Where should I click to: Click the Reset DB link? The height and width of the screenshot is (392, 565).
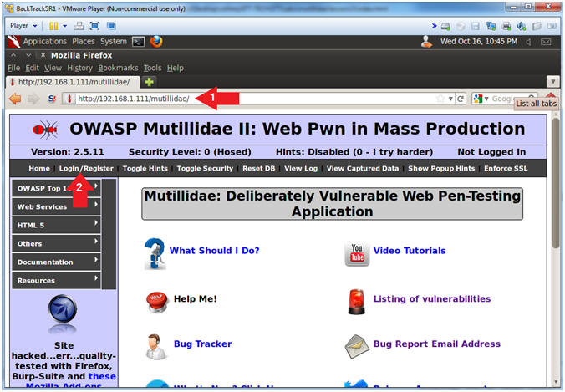click(259, 168)
